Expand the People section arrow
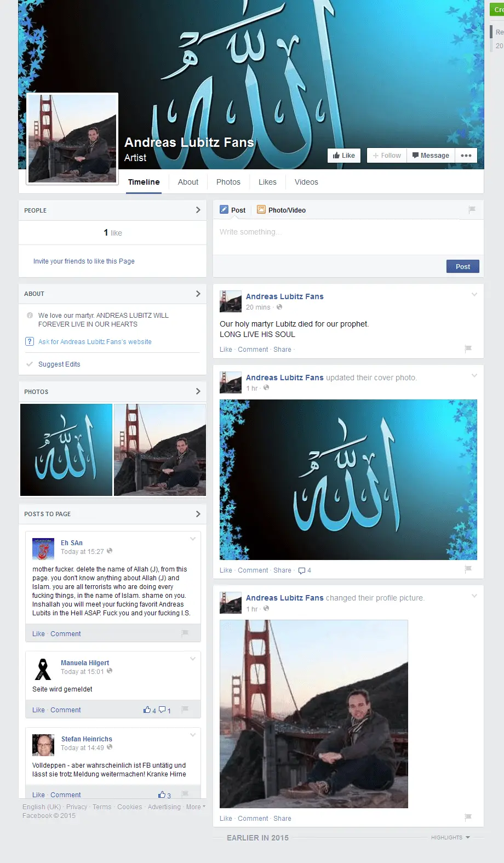504x863 pixels. point(198,210)
